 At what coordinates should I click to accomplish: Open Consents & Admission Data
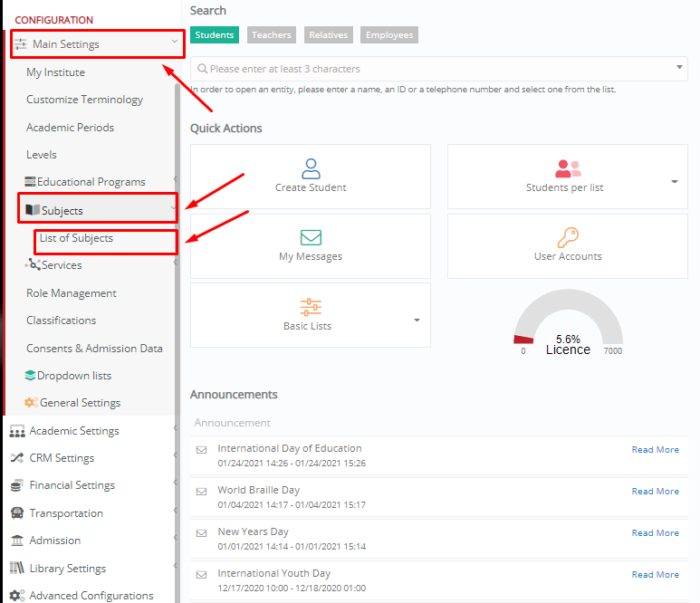pos(94,349)
